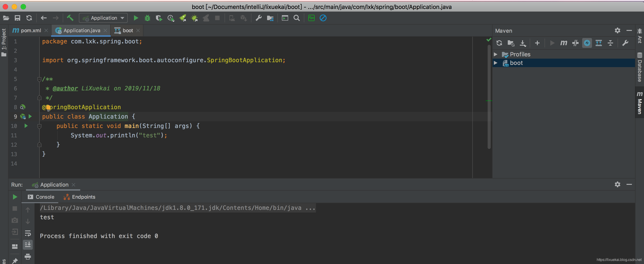644x264 pixels.
Task: Open the Ant tool window stripe
Action: click(x=640, y=36)
